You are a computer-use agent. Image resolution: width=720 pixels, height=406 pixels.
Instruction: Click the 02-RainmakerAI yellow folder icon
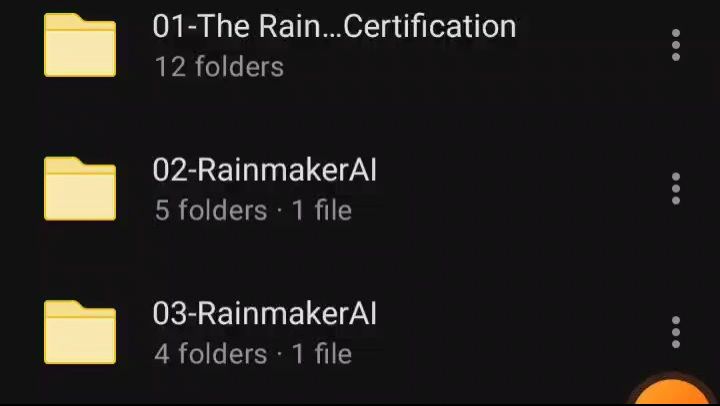pyautogui.click(x=80, y=188)
